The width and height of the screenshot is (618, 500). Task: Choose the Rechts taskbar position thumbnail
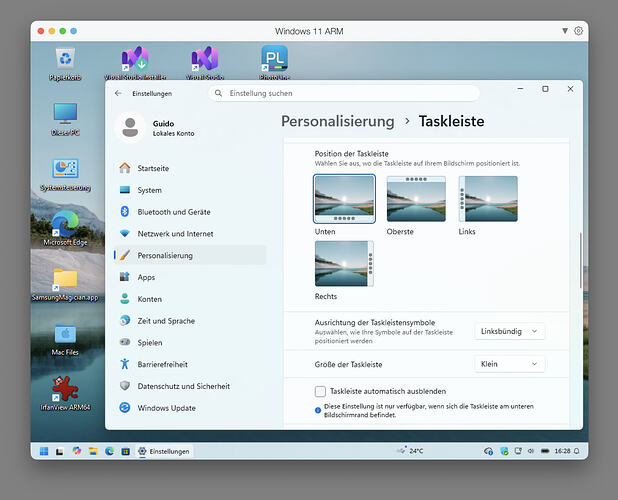(x=344, y=264)
